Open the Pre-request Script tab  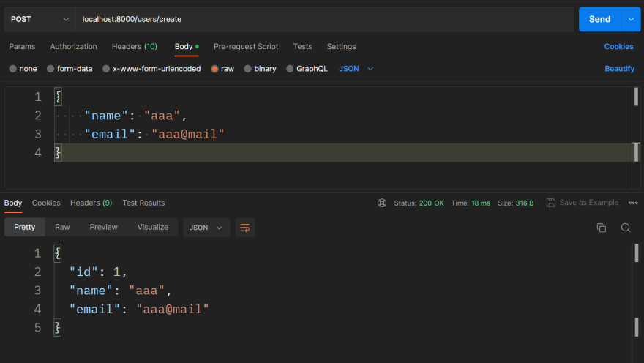(246, 46)
